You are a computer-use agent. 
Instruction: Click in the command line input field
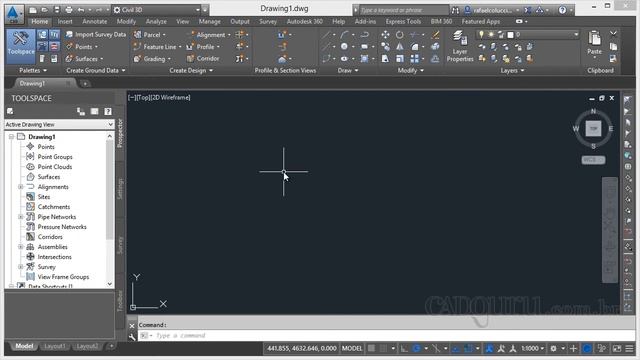tap(386, 336)
